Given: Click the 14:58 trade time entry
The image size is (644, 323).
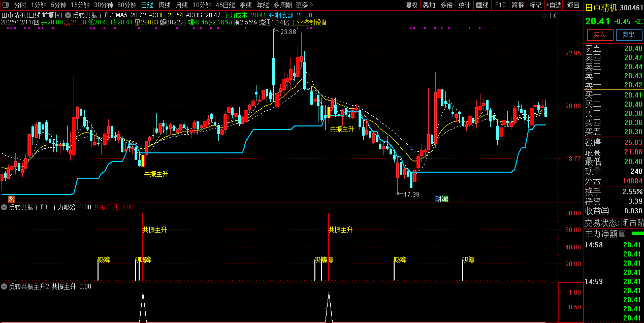Looking at the screenshot, I should coord(594,245).
